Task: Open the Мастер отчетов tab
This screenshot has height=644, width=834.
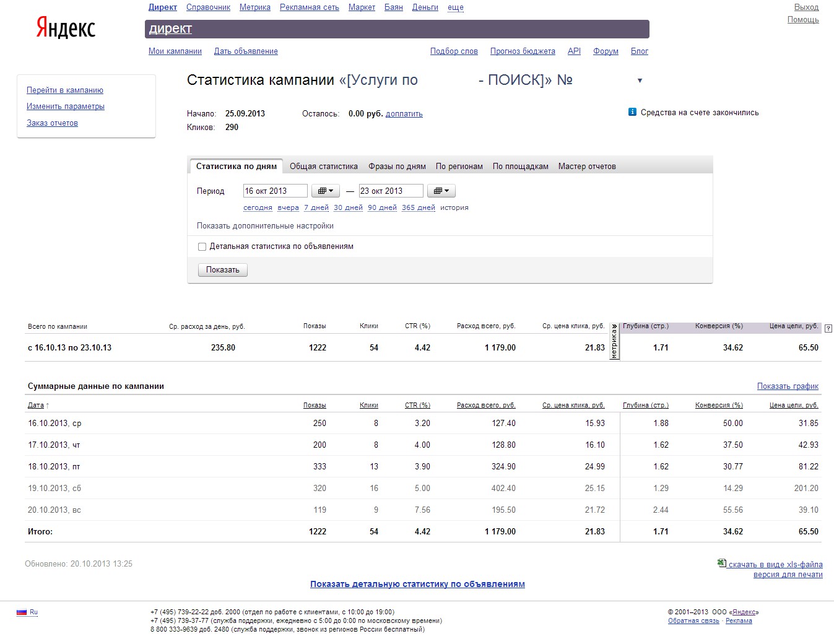Action: click(x=587, y=166)
